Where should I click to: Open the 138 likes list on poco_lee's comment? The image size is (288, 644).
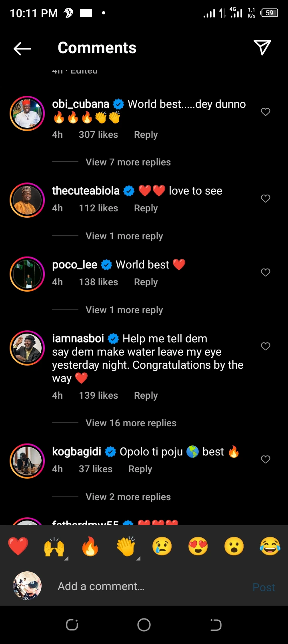click(98, 282)
